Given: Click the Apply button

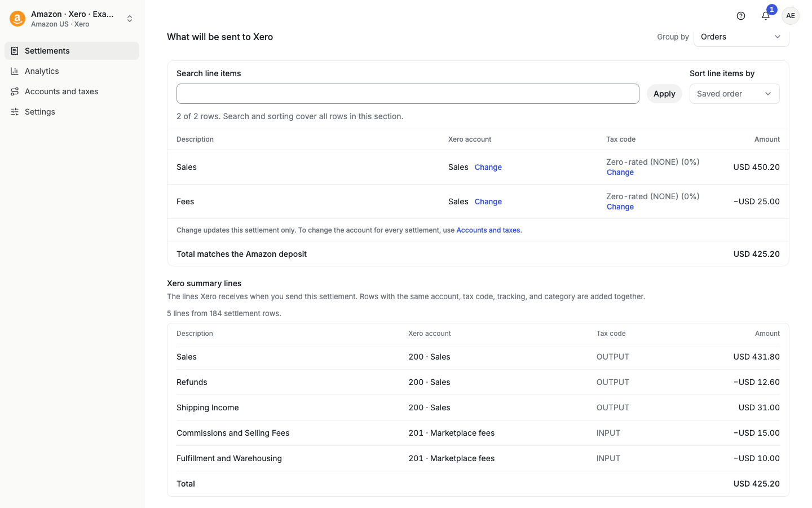Looking at the screenshot, I should pos(664,94).
